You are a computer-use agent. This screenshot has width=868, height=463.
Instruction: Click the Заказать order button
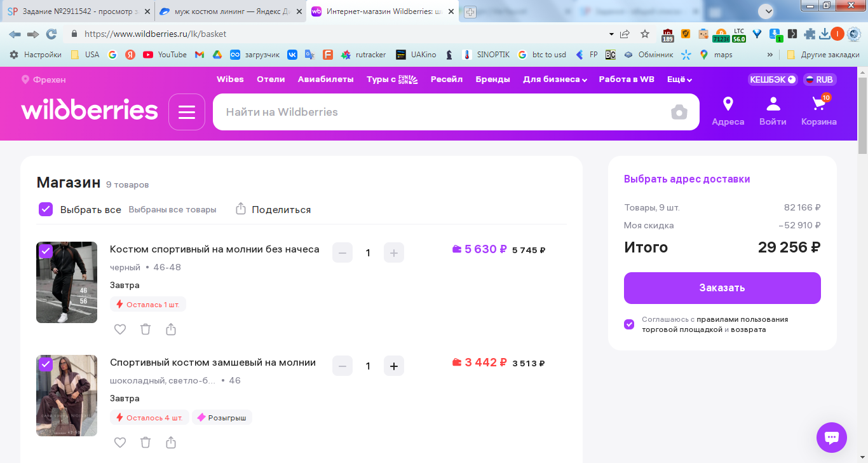point(722,288)
